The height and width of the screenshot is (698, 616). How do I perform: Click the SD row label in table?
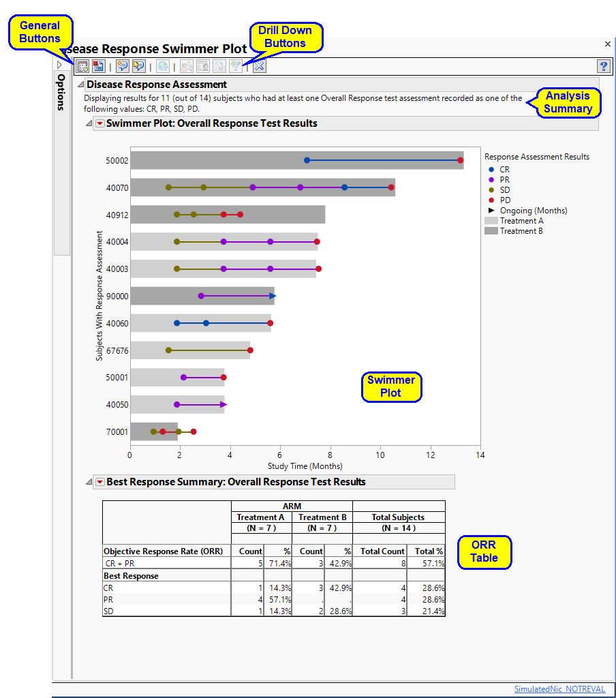[x=108, y=611]
